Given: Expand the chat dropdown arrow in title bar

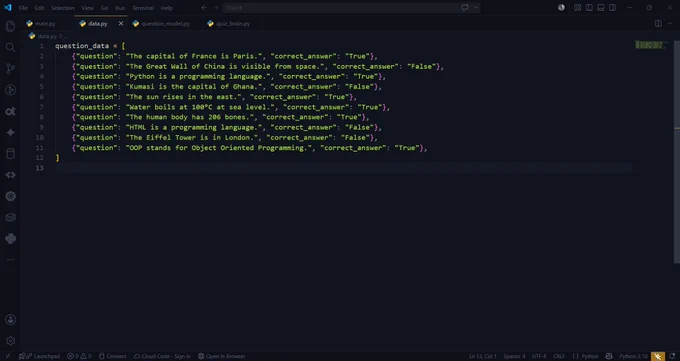Looking at the screenshot, I should (x=476, y=7).
